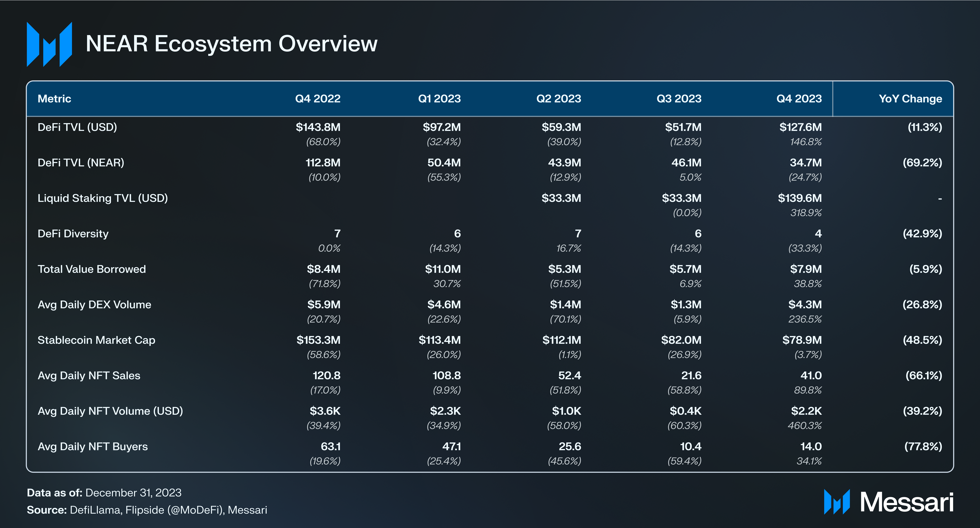Click the '$59.3M' DeFi TVL value
980x528 pixels.
561,127
